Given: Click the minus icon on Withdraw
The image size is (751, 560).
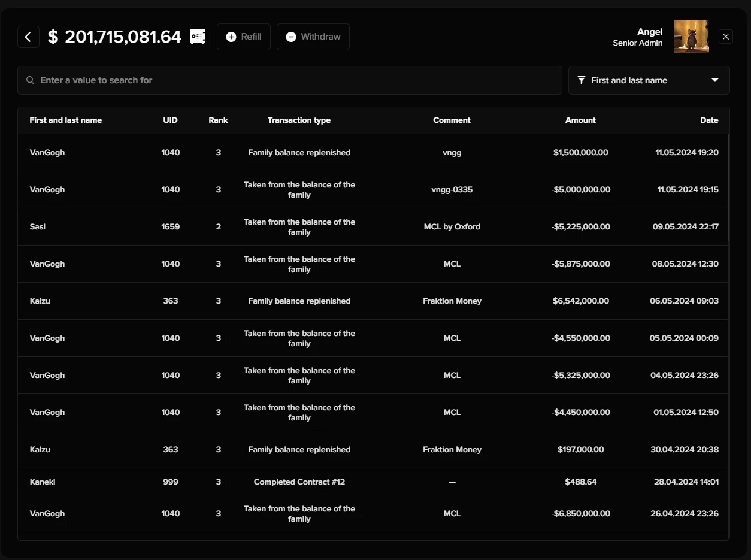Looking at the screenshot, I should click(x=291, y=37).
